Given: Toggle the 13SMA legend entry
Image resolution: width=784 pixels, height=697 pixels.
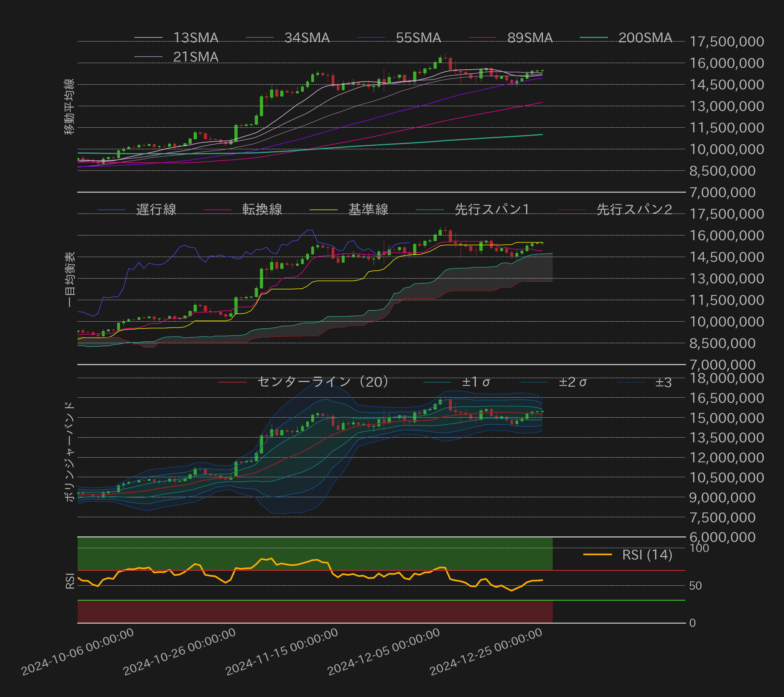Looking at the screenshot, I should (x=195, y=38).
